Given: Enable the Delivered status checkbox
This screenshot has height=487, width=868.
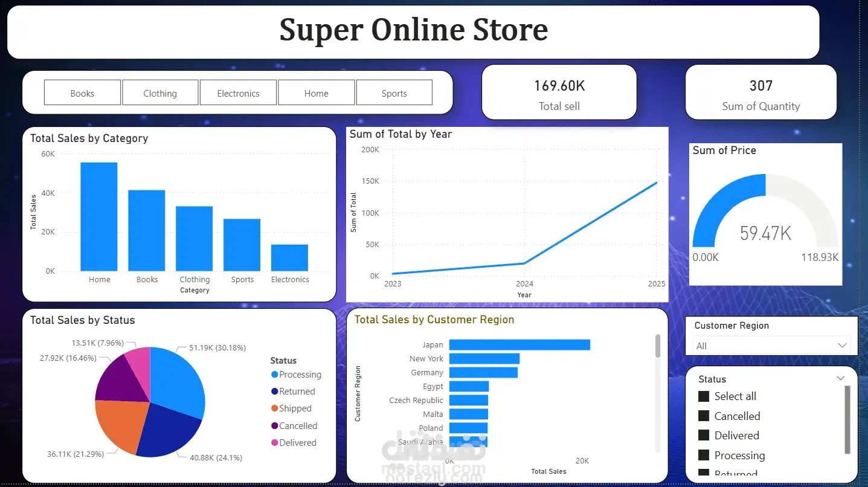Looking at the screenshot, I should 703,436.
